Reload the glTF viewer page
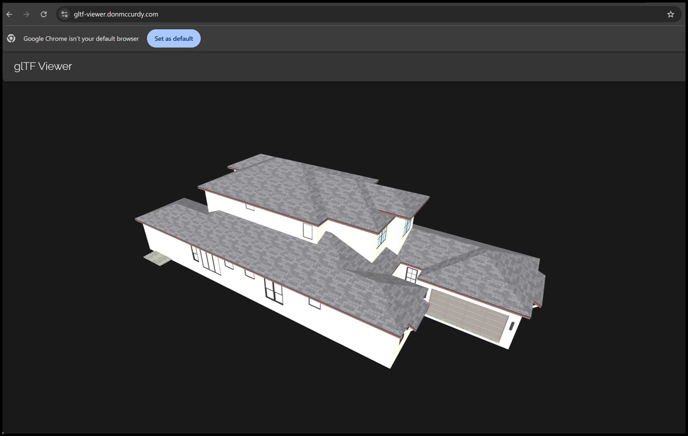The height and width of the screenshot is (436, 688). point(43,14)
